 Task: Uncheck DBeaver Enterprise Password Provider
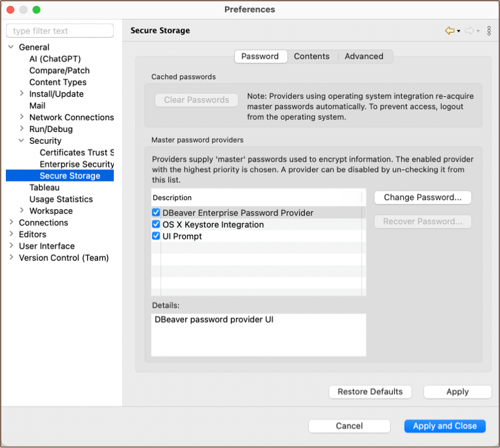pos(156,213)
